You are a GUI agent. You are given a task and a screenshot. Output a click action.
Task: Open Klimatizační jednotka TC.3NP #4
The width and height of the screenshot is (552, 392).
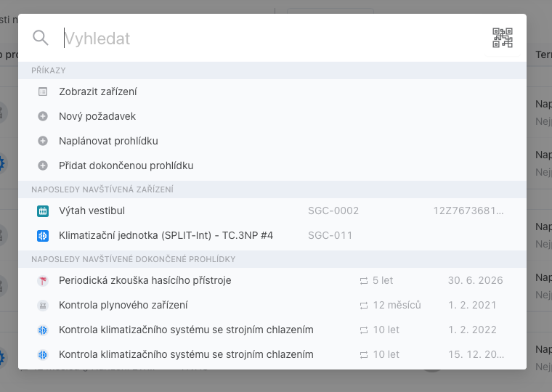166,236
